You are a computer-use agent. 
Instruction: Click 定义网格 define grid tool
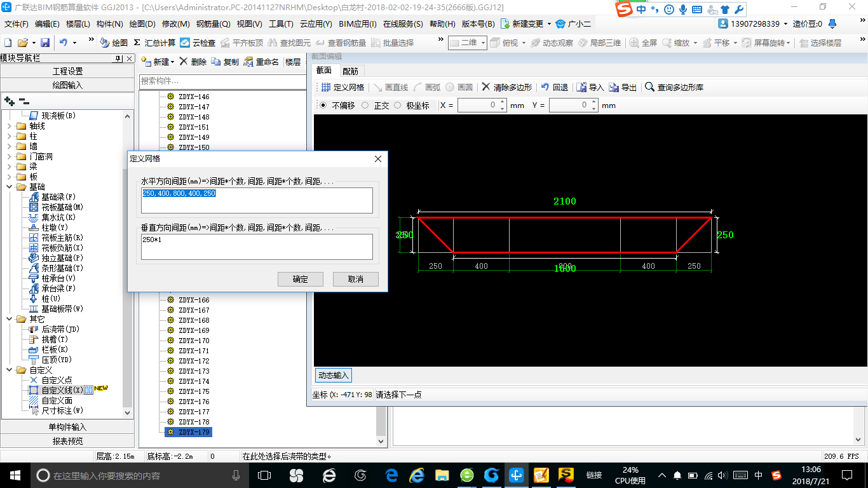342,87
